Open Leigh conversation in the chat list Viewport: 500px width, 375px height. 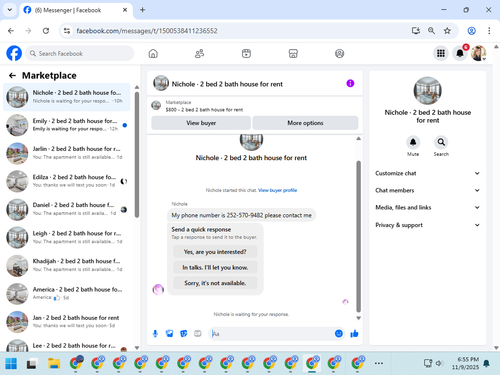point(67,237)
